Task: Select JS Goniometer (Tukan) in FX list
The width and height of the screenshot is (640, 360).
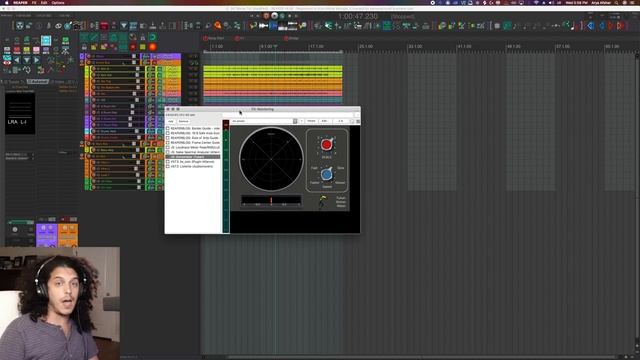Action: point(193,157)
